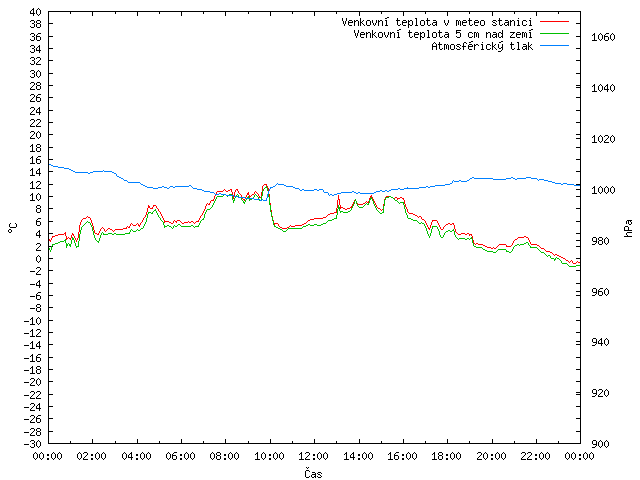Click the red legend line sample
This screenshot has height=480, width=640.
click(554, 22)
